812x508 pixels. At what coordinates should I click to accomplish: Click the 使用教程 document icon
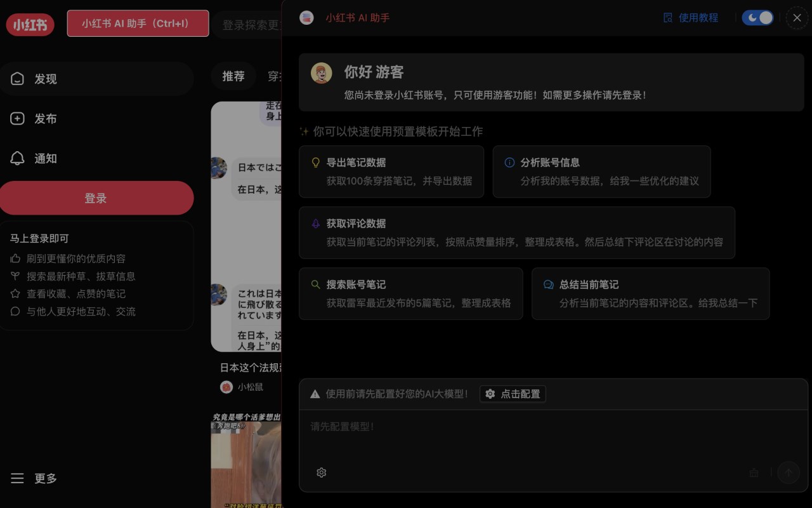(667, 18)
